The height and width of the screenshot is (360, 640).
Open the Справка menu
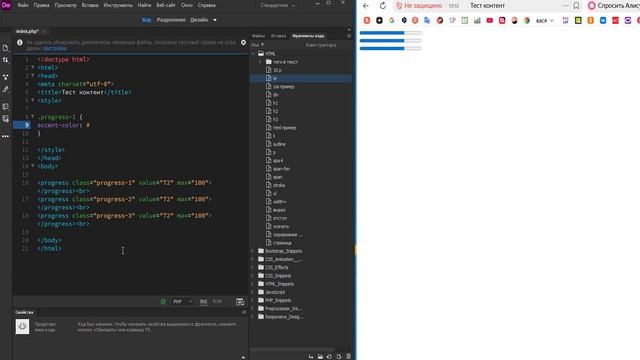click(x=207, y=5)
